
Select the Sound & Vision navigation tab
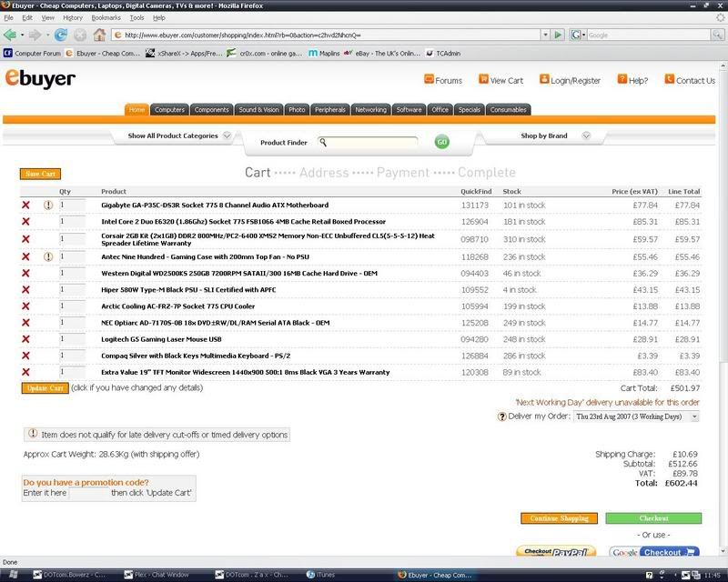pos(259,109)
